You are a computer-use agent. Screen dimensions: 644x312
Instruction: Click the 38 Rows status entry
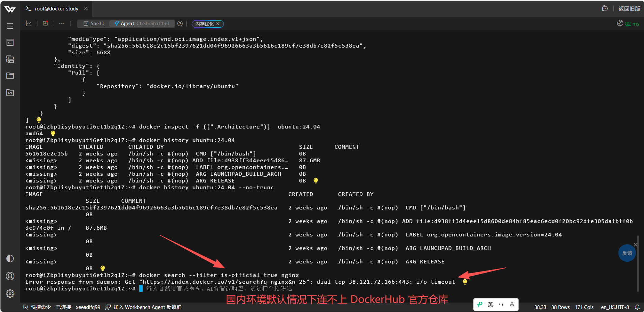tap(560, 307)
